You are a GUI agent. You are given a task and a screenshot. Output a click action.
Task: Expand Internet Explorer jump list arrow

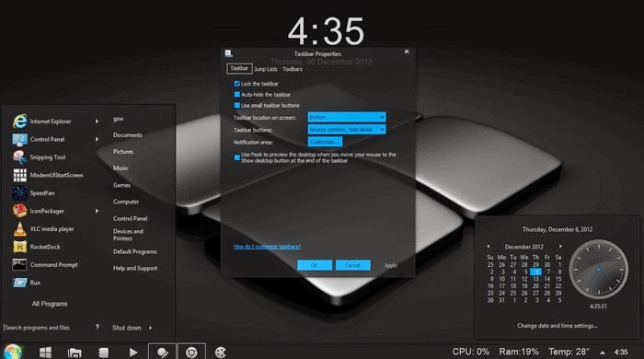click(x=97, y=122)
